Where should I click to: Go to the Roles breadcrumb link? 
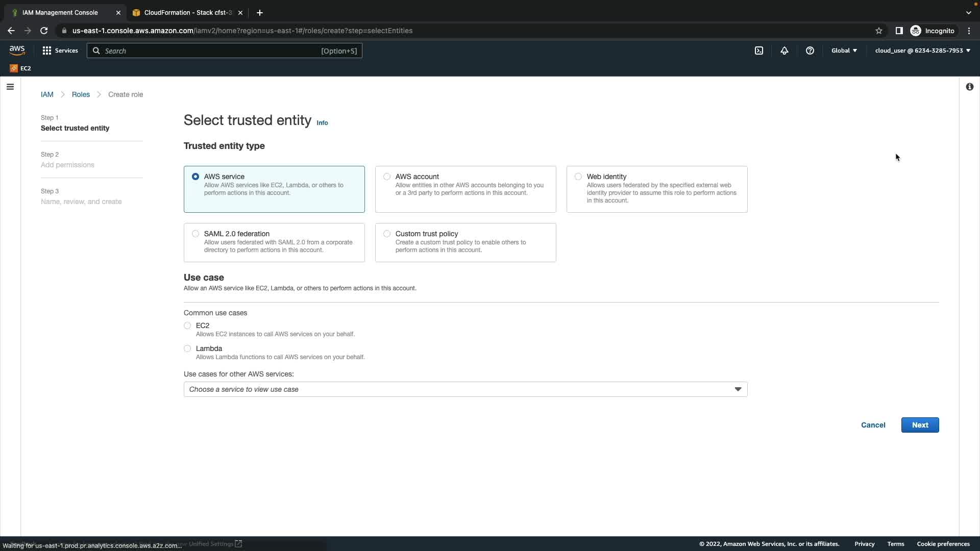tap(81, 94)
